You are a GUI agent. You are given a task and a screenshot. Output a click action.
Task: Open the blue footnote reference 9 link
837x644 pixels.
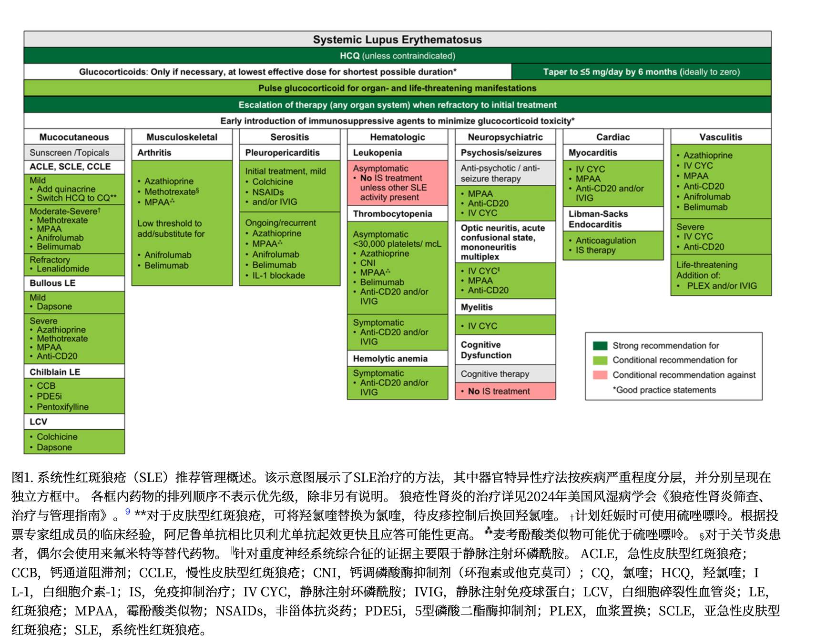(127, 512)
